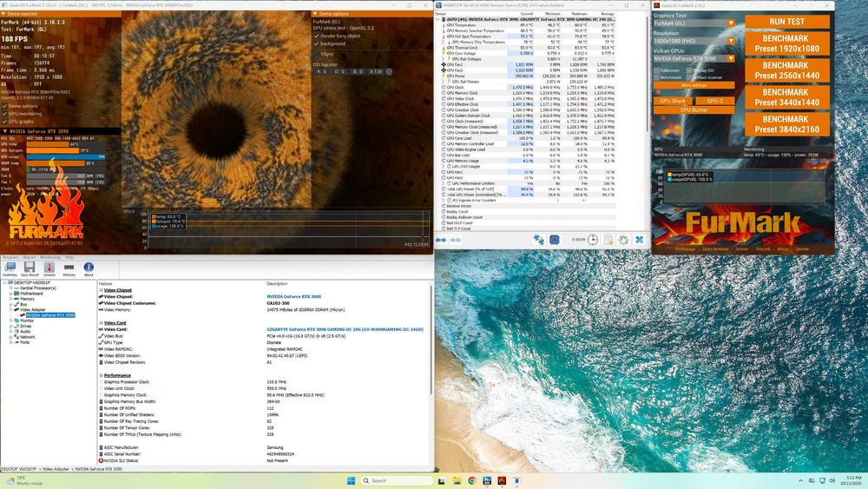Click the FurMark icon on the taskbar
Image resolution: width=868 pixels, height=489 pixels.
[x=502, y=480]
